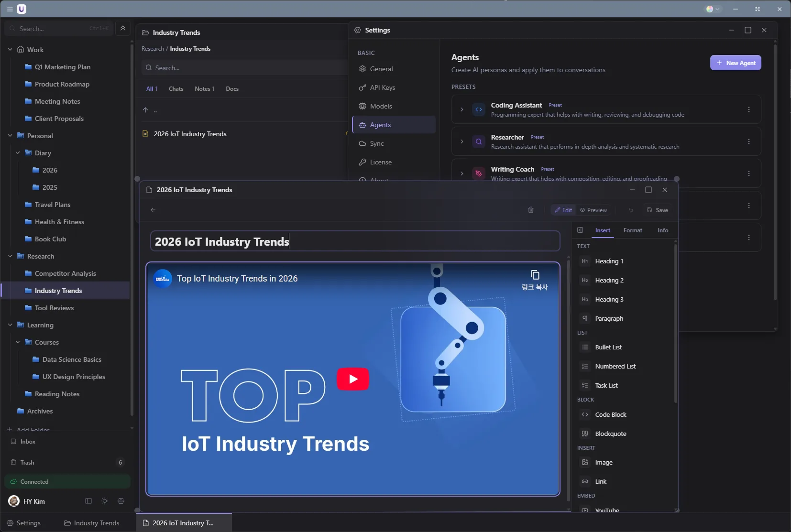Switch to the Format tab
Image resolution: width=791 pixels, height=532 pixels.
click(633, 230)
